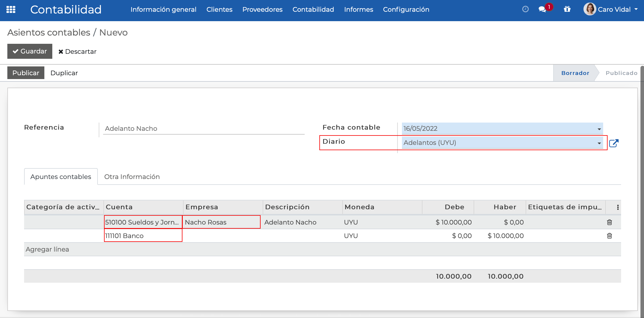Open the chat messages icon
The height and width of the screenshot is (318, 644).
(542, 9)
